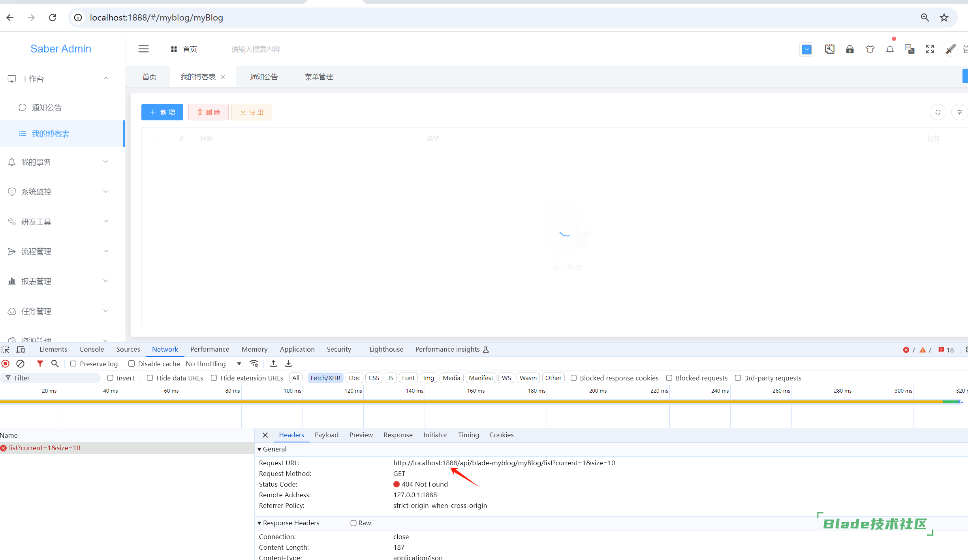This screenshot has height=560, width=968.
Task: Select the All request type filter
Action: tap(296, 378)
